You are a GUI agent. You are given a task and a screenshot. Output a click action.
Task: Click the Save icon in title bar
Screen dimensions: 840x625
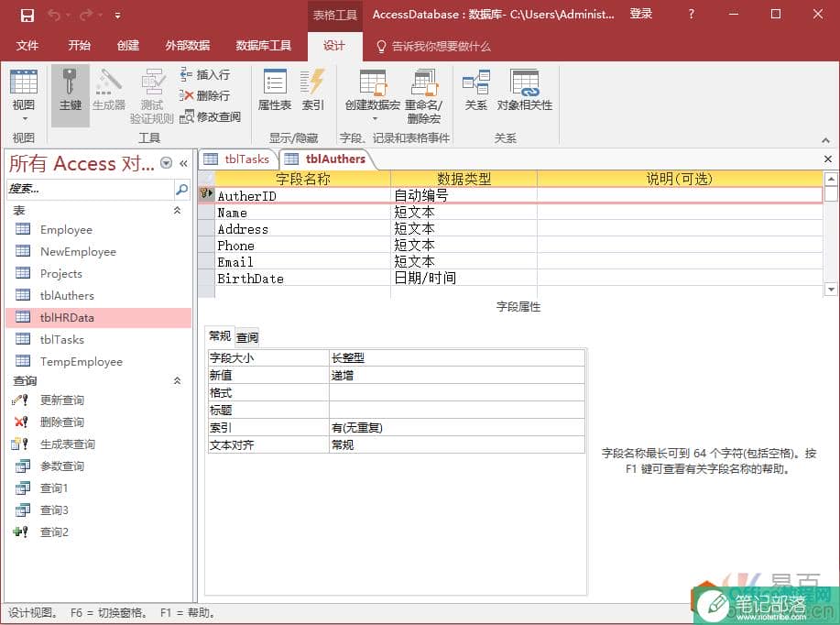coord(27,15)
